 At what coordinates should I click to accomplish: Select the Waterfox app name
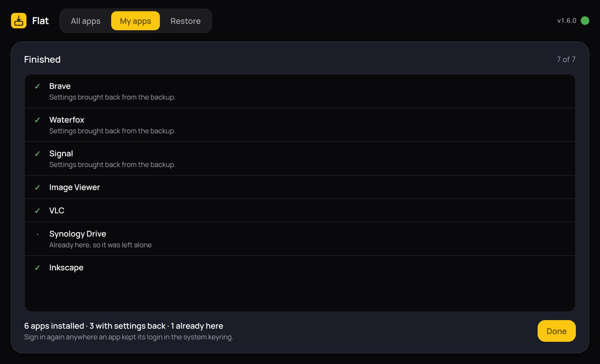[67, 120]
